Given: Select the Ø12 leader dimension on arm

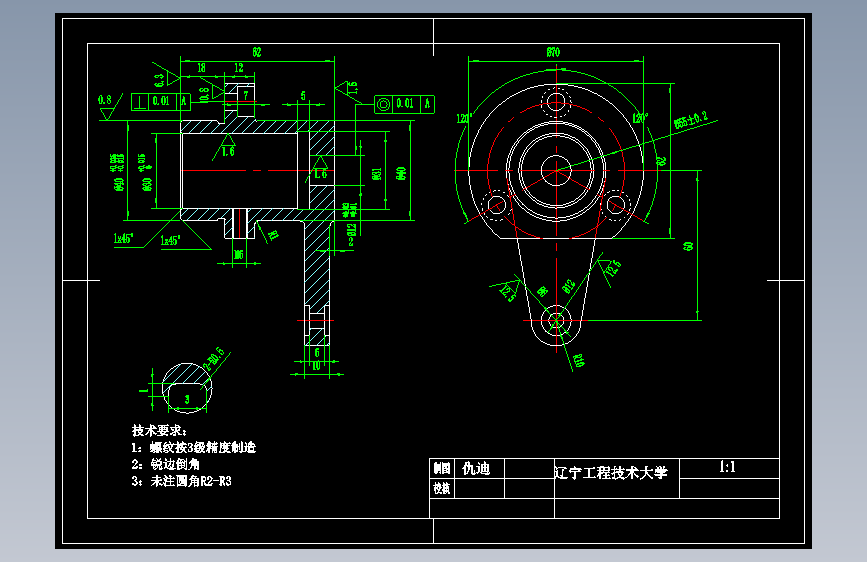Looking at the screenshot, I should click(x=568, y=287).
